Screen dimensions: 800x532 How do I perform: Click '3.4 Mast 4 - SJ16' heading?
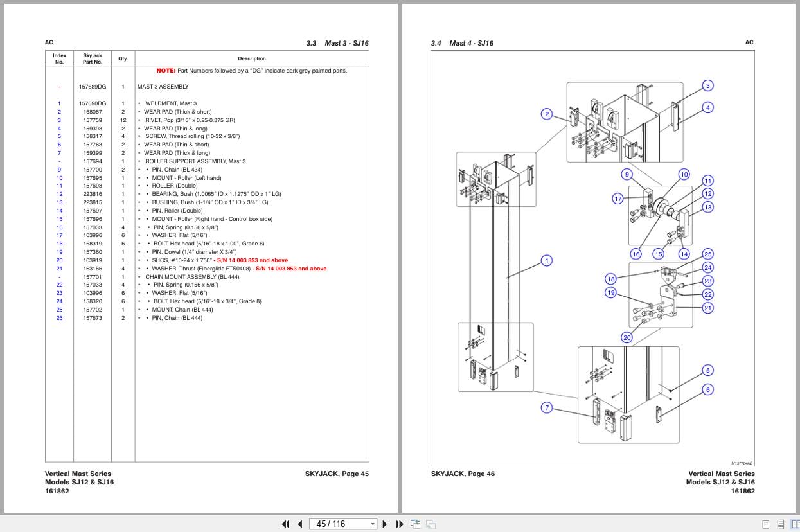[462, 43]
